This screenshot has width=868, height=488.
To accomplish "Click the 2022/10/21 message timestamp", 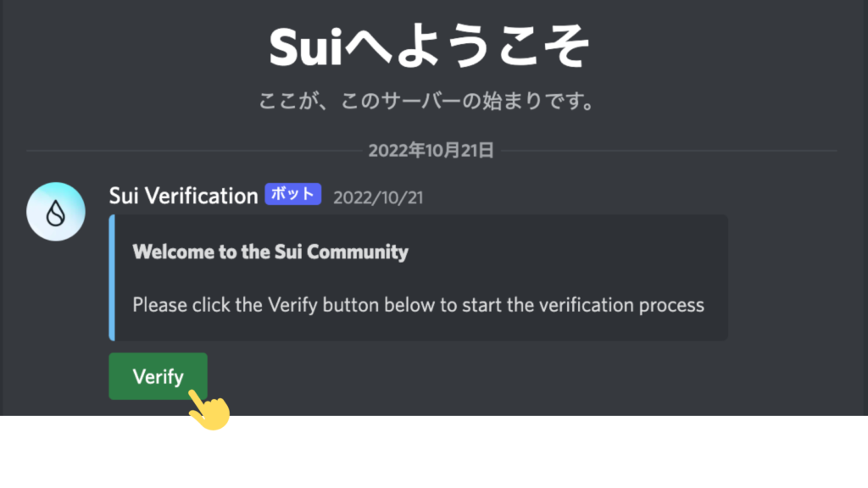I will click(x=378, y=197).
